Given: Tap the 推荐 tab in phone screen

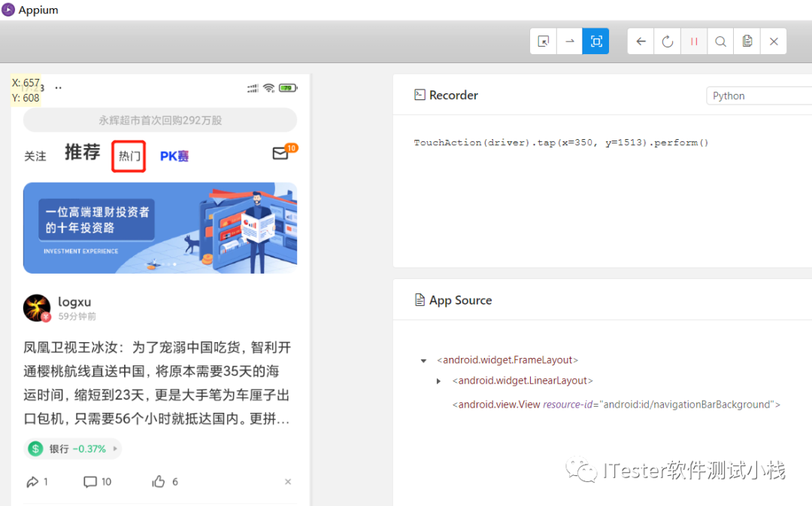Looking at the screenshot, I should (83, 153).
